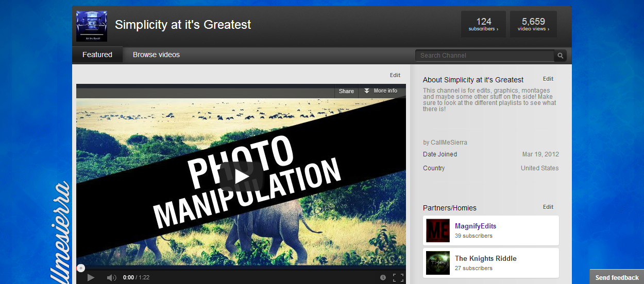View the 124 subscribers counter
The width and height of the screenshot is (644, 284).
point(483,24)
